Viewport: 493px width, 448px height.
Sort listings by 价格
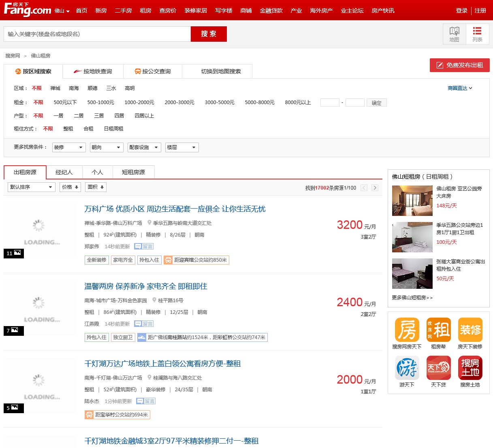click(70, 187)
